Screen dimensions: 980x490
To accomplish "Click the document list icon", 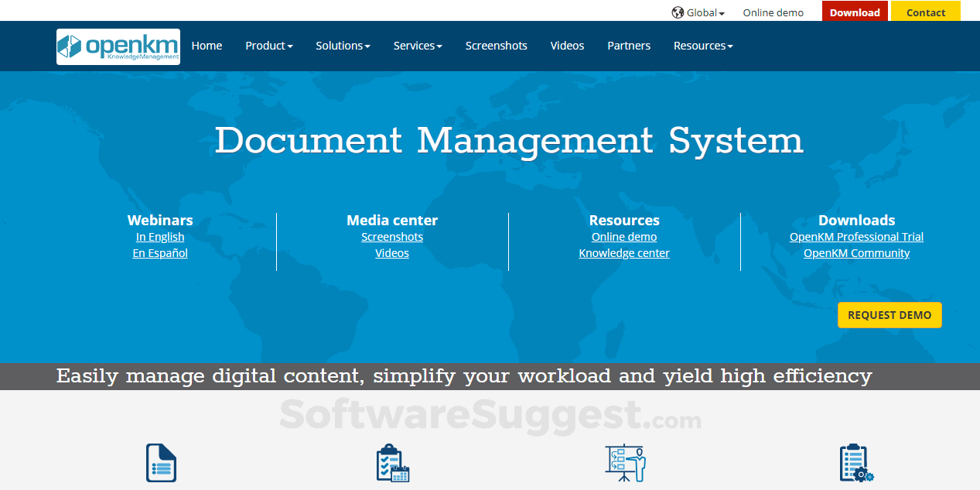I will [x=161, y=463].
